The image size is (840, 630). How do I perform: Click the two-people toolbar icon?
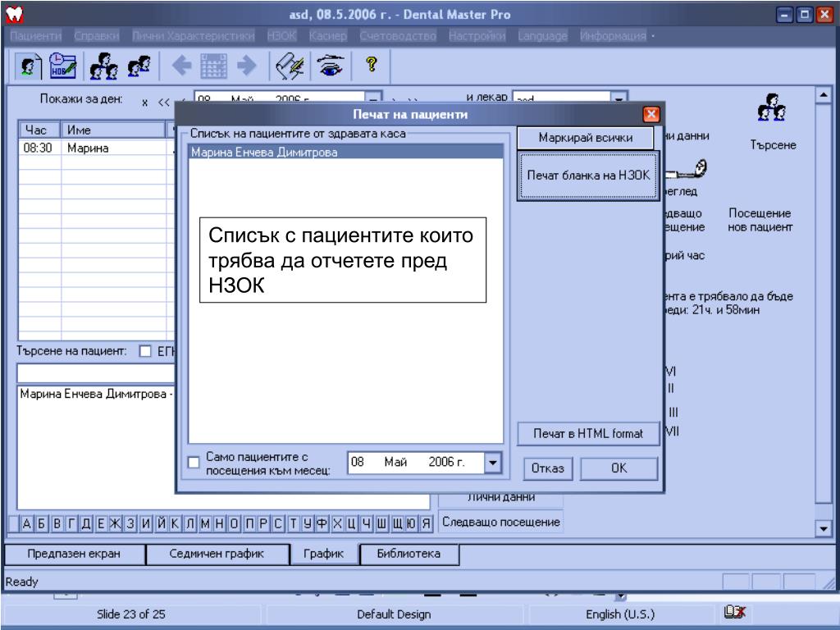139,66
